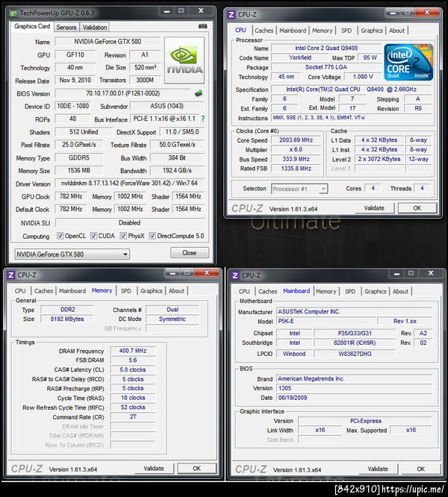Click the NVIDIA SLI field showing Disabled
The width and height of the screenshot is (448, 497).
[130, 223]
